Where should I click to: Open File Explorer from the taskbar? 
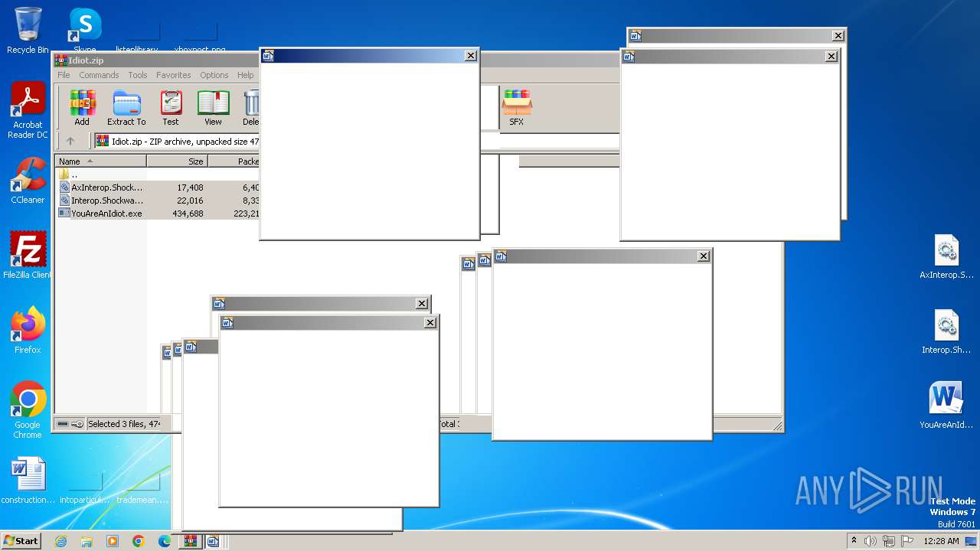tap(87, 541)
